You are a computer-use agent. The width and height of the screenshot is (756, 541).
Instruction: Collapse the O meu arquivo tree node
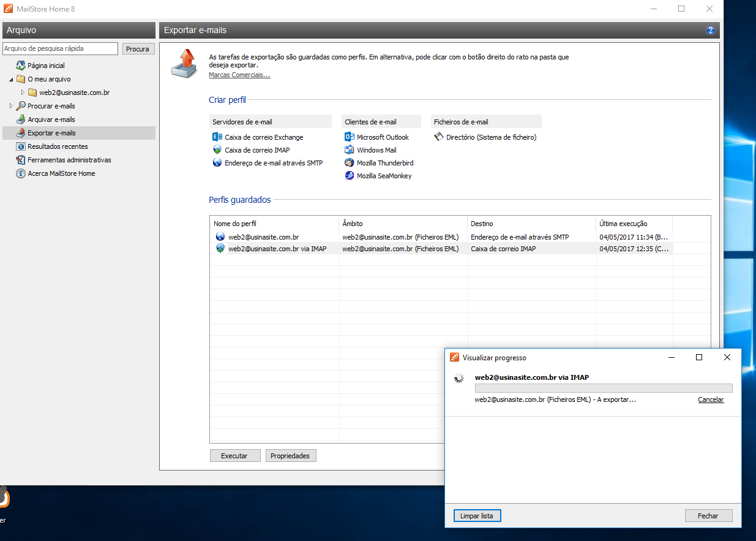click(11, 80)
